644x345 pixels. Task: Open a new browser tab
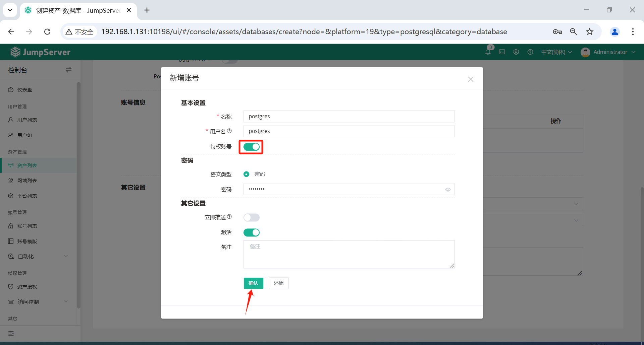(147, 10)
